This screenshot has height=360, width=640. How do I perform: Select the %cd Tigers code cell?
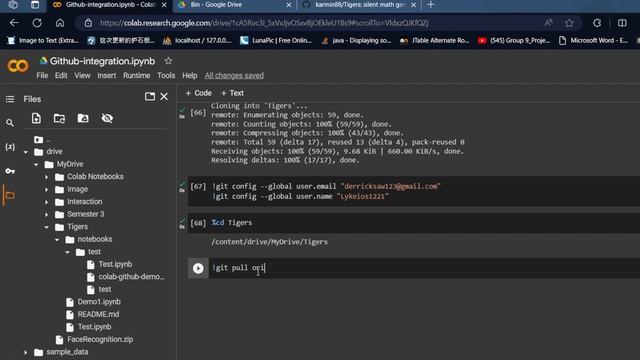click(x=414, y=223)
